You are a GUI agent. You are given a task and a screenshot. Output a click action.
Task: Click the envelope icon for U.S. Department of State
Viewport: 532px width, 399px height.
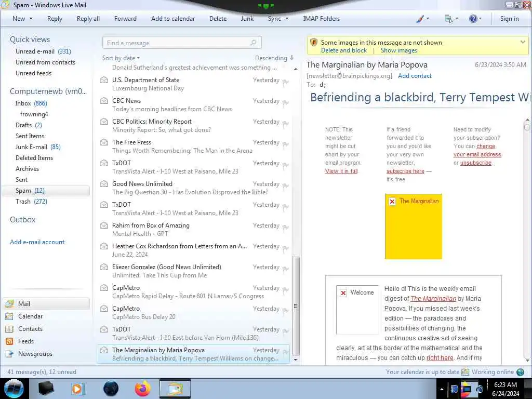[104, 80]
